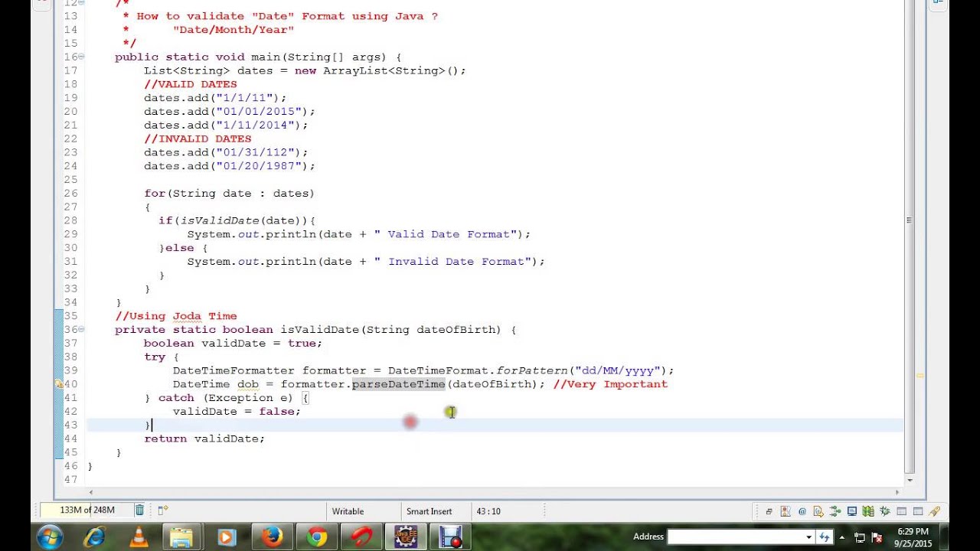Click 'ArrayList<String>' on line 17
Image resolution: width=980 pixels, height=551 pixels.
coord(384,70)
